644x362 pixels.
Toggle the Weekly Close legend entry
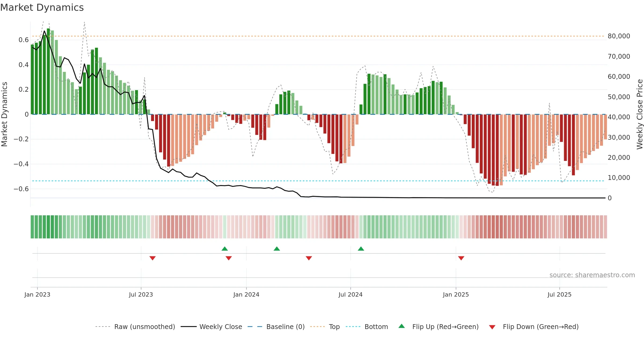point(211,327)
